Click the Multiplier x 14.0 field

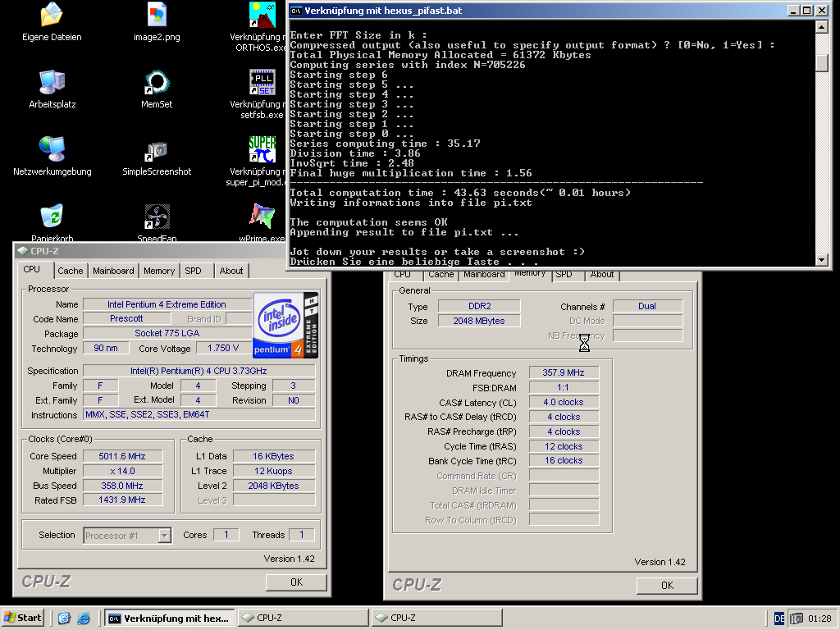click(122, 471)
